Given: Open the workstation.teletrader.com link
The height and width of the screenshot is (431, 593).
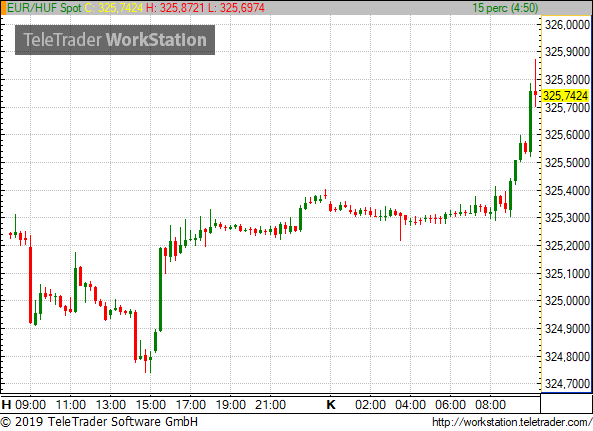Looking at the screenshot, I should pos(512,422).
